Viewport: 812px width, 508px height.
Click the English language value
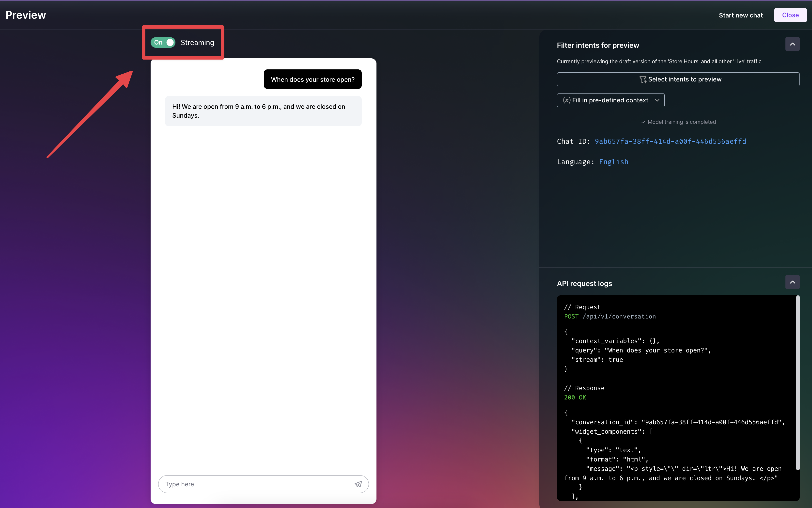613,162
